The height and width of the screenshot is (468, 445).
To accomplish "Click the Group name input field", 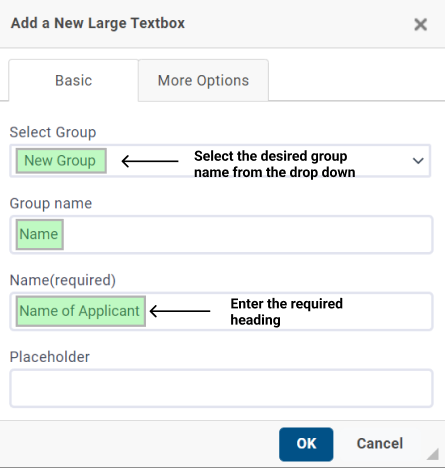I will [x=221, y=235].
